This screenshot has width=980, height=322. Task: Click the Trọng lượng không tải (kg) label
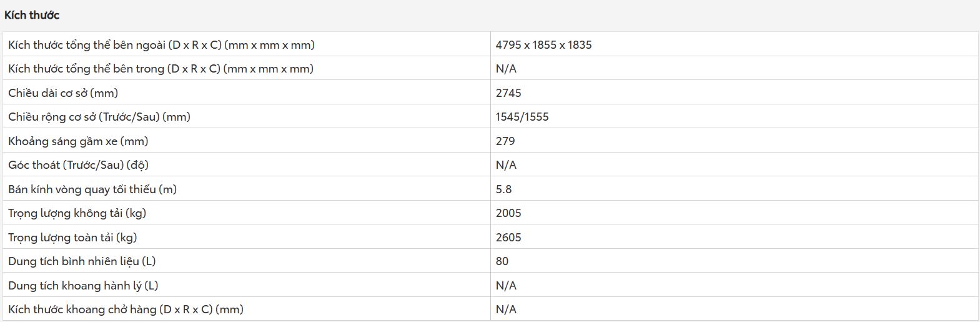(x=77, y=213)
